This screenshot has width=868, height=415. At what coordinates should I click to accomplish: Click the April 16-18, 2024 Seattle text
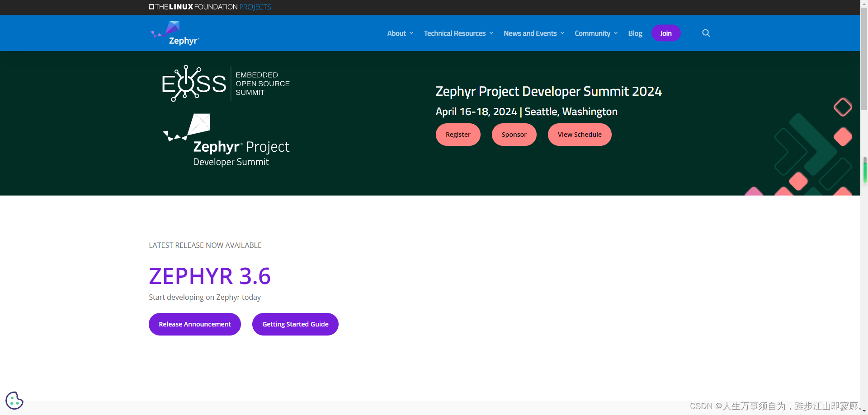(x=526, y=112)
